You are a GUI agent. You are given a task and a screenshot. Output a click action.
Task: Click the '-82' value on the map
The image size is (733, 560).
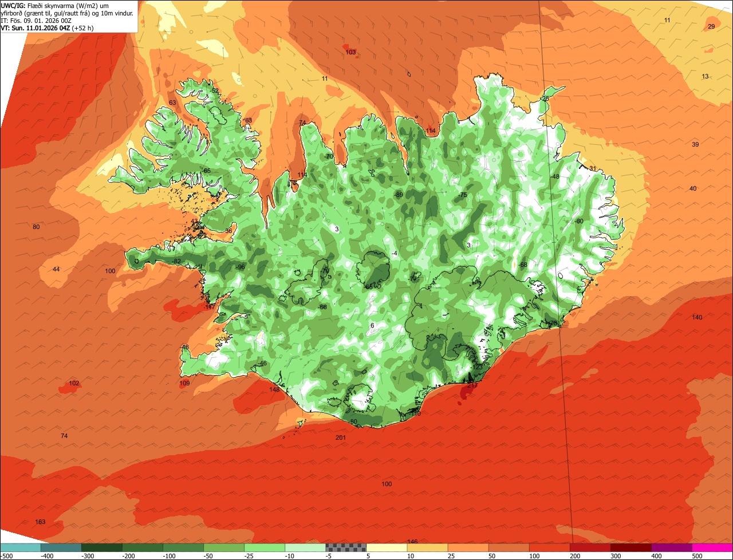[x=176, y=261]
